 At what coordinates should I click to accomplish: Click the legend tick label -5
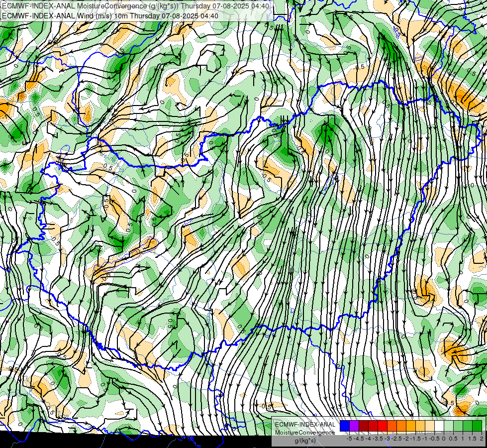[x=349, y=439]
